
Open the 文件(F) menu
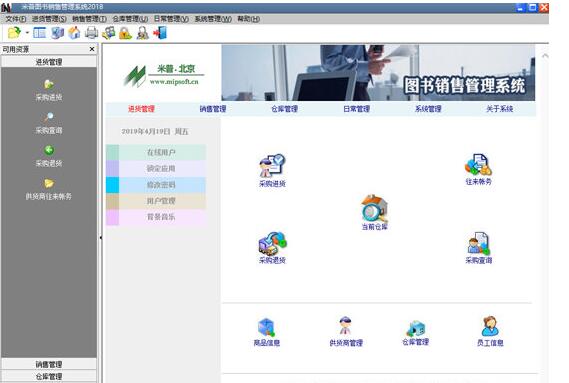point(16,19)
